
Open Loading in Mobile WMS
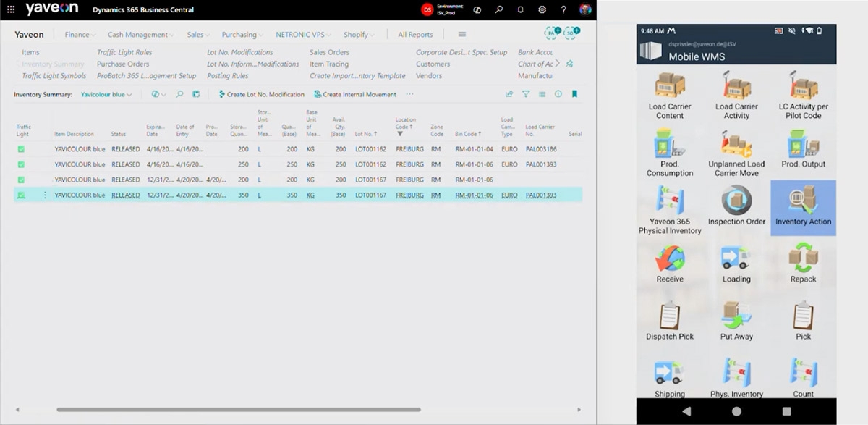(736, 264)
